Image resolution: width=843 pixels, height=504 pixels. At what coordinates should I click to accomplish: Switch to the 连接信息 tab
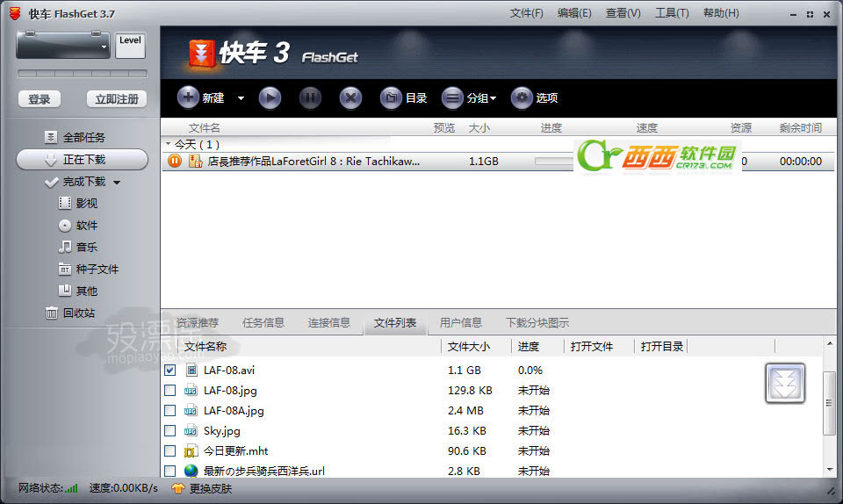pyautogui.click(x=329, y=323)
